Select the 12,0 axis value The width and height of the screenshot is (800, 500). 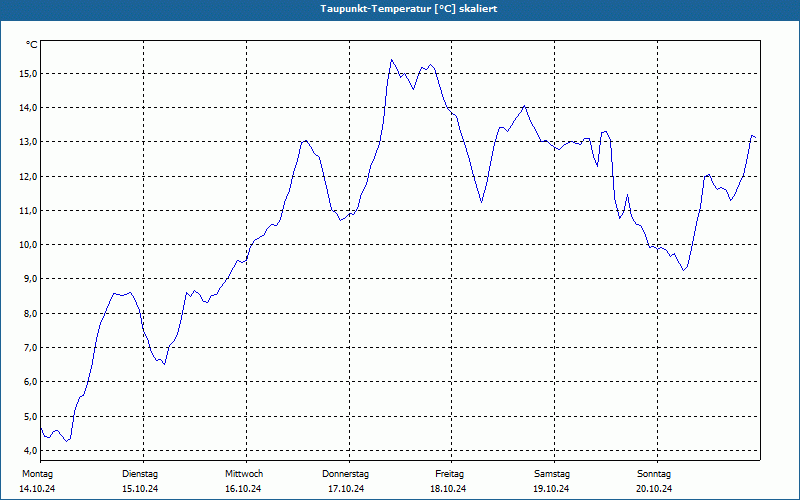28,177
